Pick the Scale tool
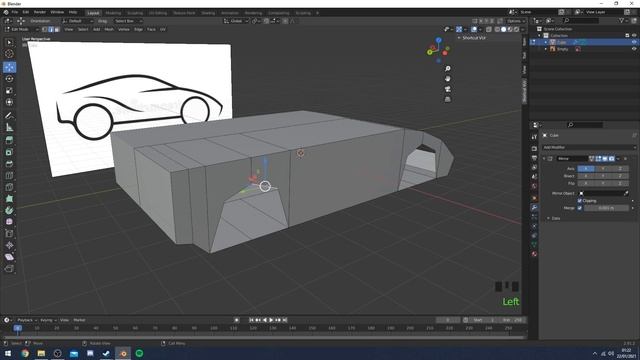The height and width of the screenshot is (360, 640). 9,91
